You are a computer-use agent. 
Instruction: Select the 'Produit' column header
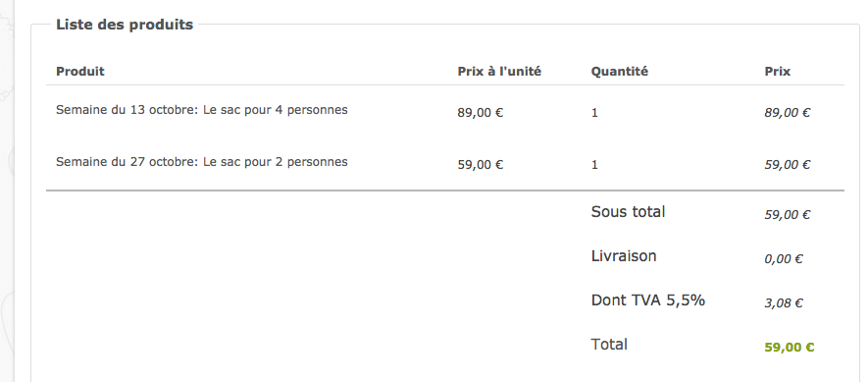tap(80, 72)
